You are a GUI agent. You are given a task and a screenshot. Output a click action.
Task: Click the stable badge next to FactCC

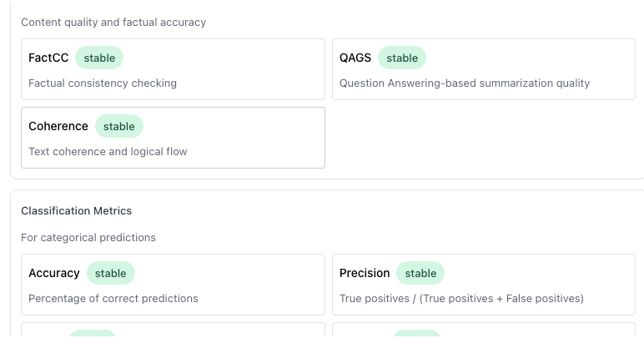[x=99, y=58]
